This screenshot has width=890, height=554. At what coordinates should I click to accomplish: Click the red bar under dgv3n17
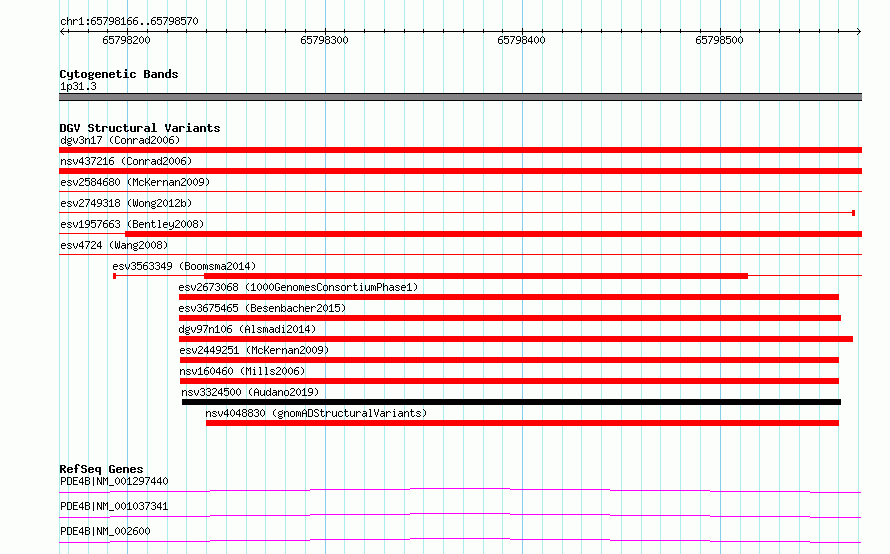pyautogui.click(x=460, y=150)
